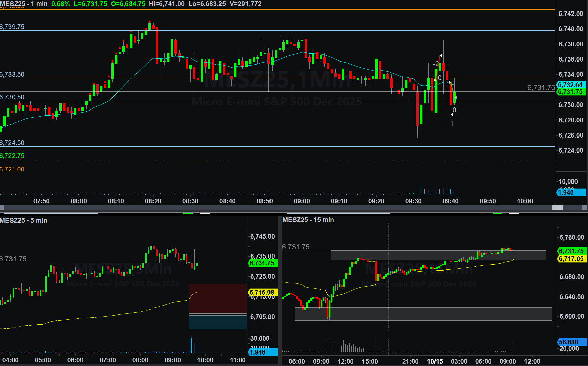
Task: Click the short entry arrow marker labeled -2
Action: click(436, 64)
